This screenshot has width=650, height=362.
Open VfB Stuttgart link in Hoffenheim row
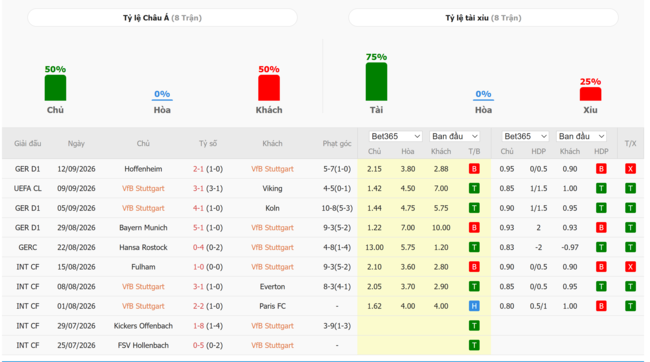(272, 169)
